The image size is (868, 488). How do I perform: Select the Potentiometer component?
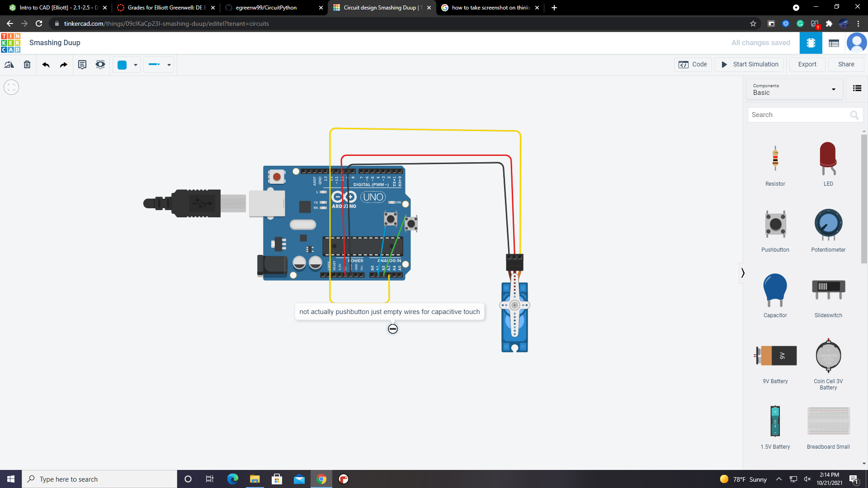[x=828, y=231]
